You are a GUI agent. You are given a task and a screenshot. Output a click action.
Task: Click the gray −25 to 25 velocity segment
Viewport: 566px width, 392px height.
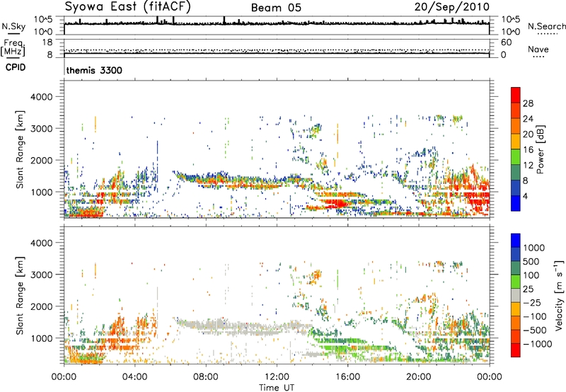tap(516, 296)
